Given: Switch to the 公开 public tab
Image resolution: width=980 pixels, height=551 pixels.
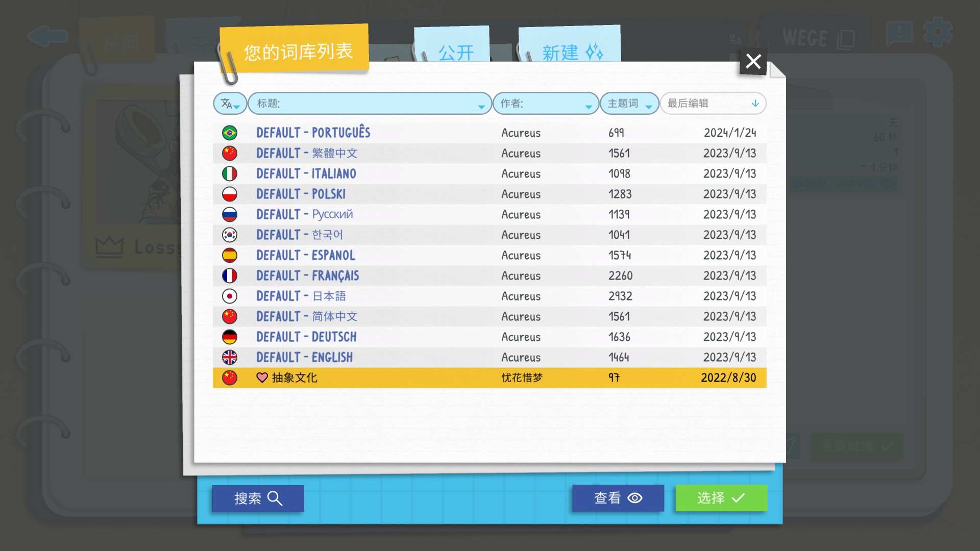Looking at the screenshot, I should point(455,52).
